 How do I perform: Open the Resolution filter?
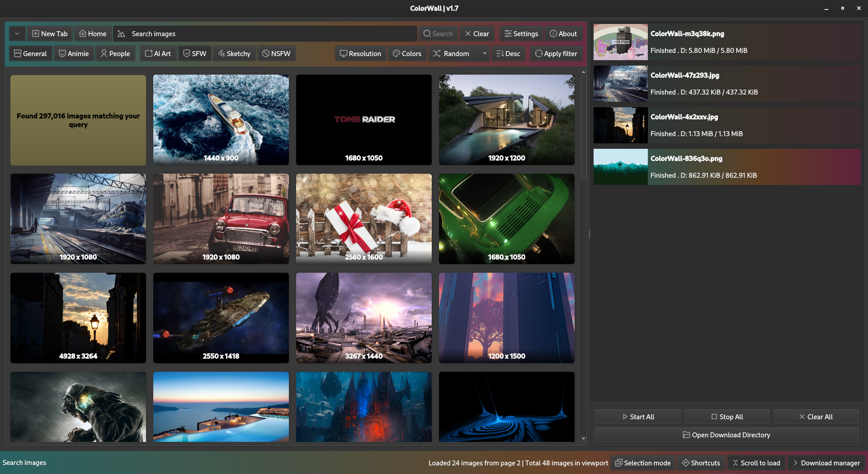360,53
